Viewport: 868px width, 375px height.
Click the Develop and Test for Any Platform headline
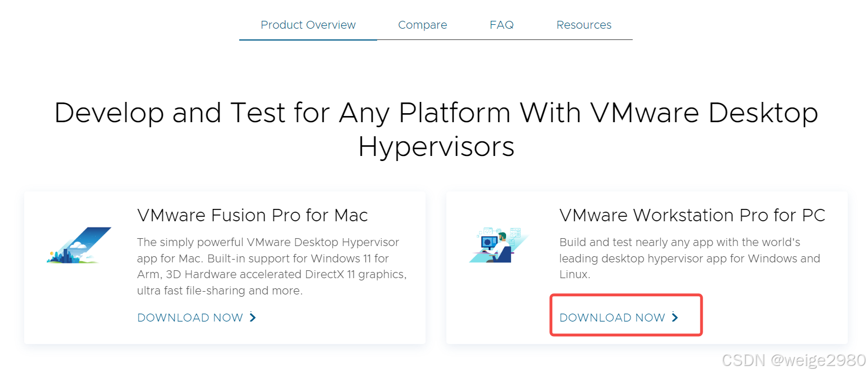tap(436, 130)
